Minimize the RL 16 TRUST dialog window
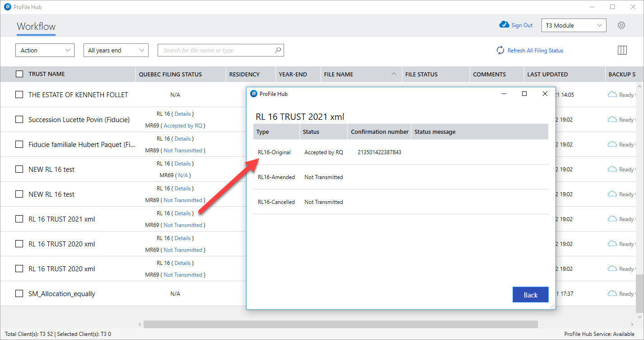Screen dimensions: 644x340 click(504, 94)
